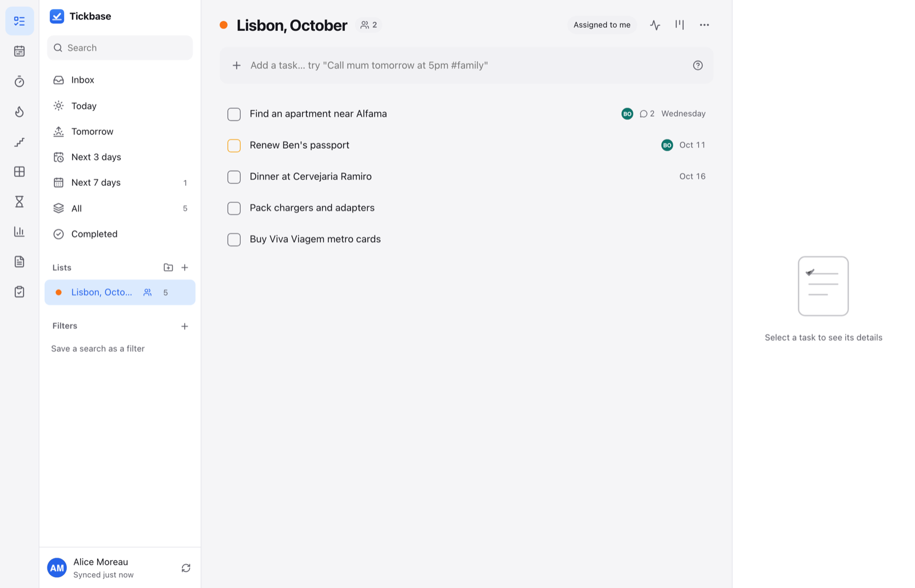915x588 pixels.
Task: Open the stairs progress icon in rail
Action: [19, 141]
